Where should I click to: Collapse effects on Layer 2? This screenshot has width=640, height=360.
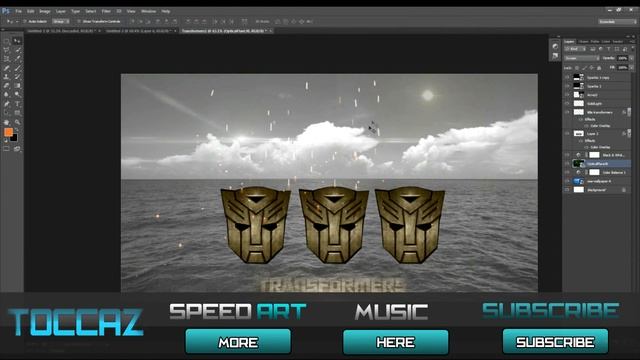629,133
